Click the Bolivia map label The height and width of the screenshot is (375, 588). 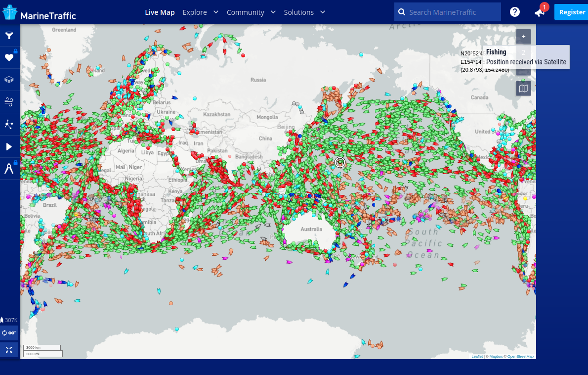click(x=32, y=216)
